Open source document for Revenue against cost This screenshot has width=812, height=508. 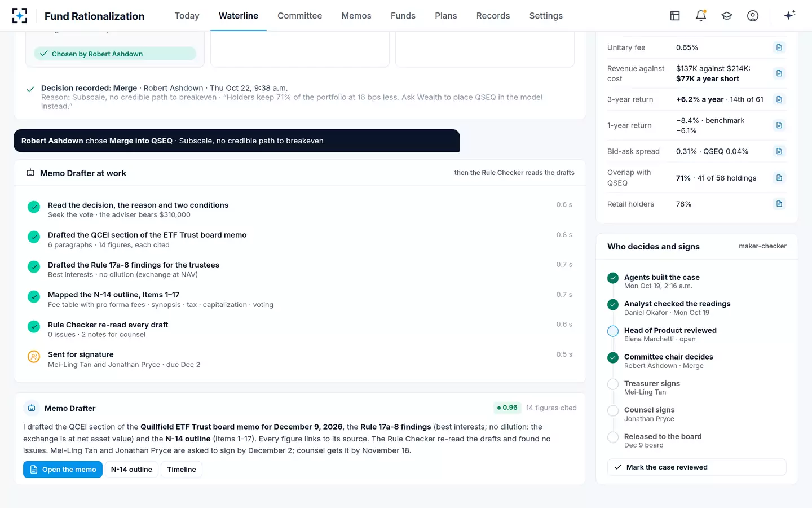(x=779, y=73)
